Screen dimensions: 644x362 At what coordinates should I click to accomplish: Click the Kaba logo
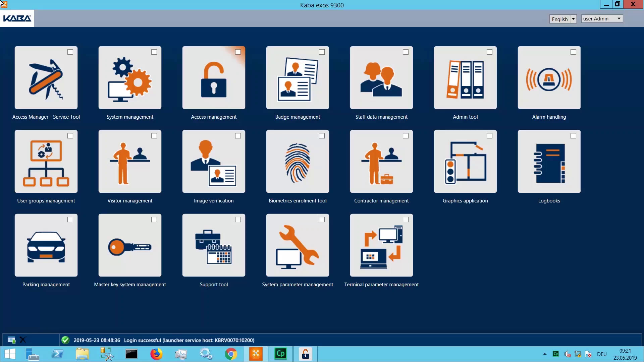(17, 18)
